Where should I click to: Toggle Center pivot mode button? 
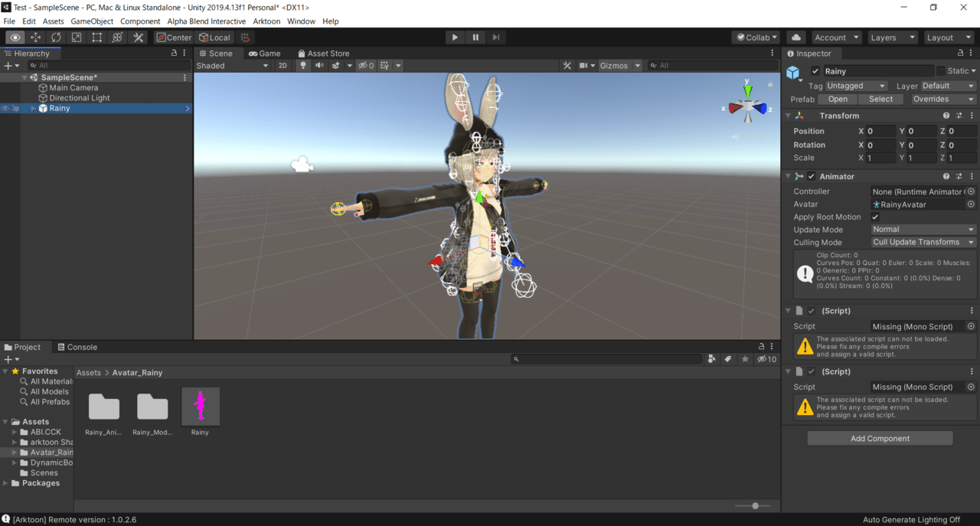tap(174, 38)
